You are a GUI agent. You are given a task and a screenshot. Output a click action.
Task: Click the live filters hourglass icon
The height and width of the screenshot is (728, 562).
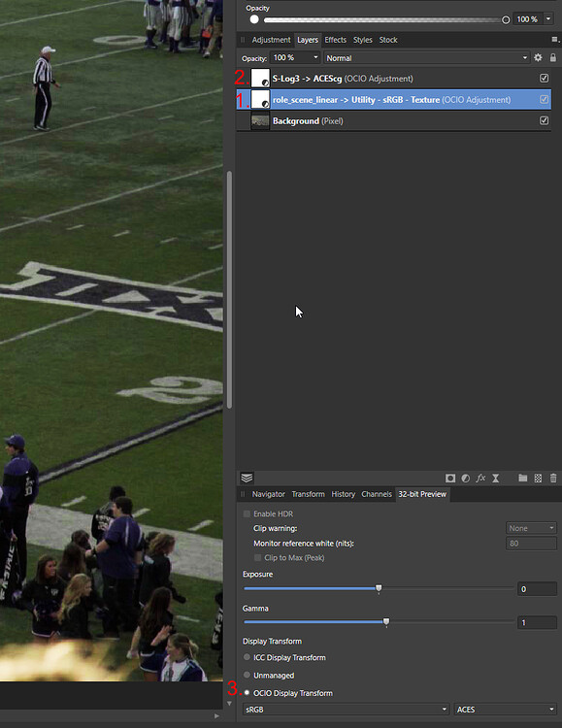point(496,479)
